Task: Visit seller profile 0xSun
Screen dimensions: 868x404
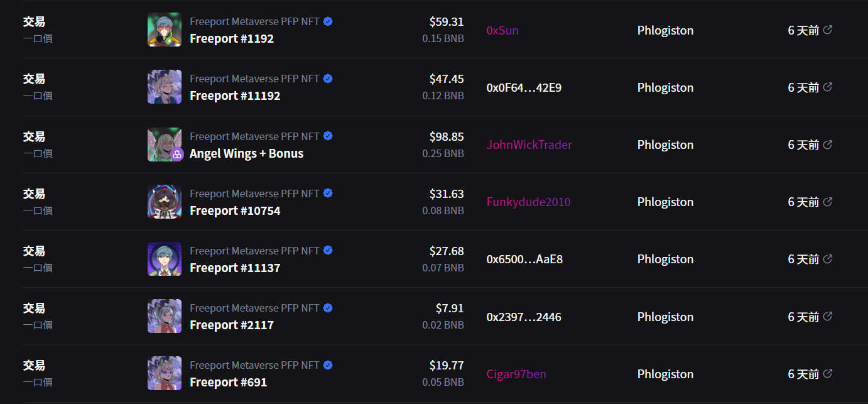Action: click(502, 30)
